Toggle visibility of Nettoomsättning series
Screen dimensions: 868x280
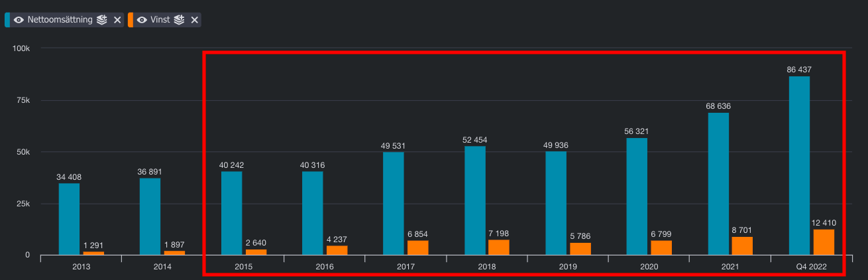pos(19,20)
